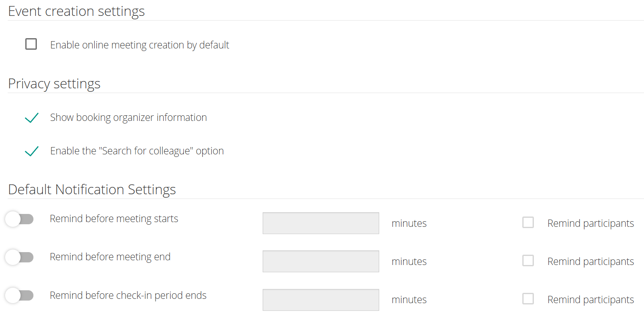Check Remind participants for meeting start reminder
The height and width of the screenshot is (322, 644).
coord(528,222)
